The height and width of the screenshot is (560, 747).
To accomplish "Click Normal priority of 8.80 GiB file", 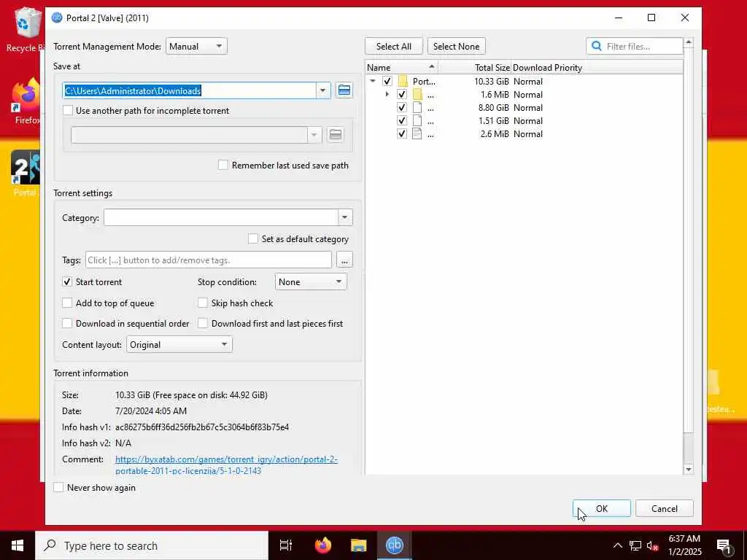I will click(x=528, y=108).
